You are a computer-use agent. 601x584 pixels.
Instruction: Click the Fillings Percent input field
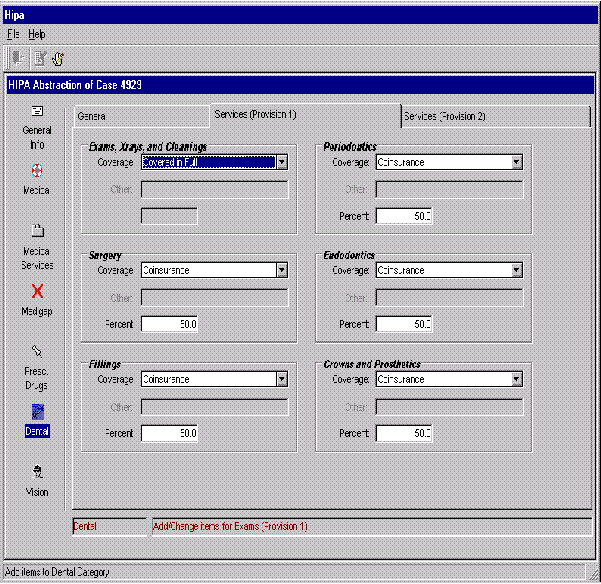(169, 433)
